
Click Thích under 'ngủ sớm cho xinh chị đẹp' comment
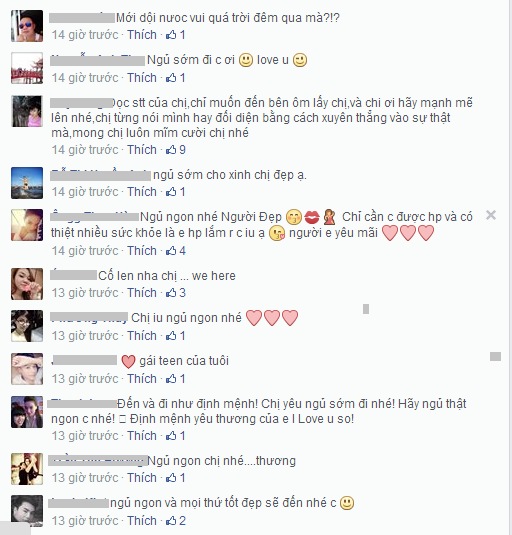(x=142, y=192)
